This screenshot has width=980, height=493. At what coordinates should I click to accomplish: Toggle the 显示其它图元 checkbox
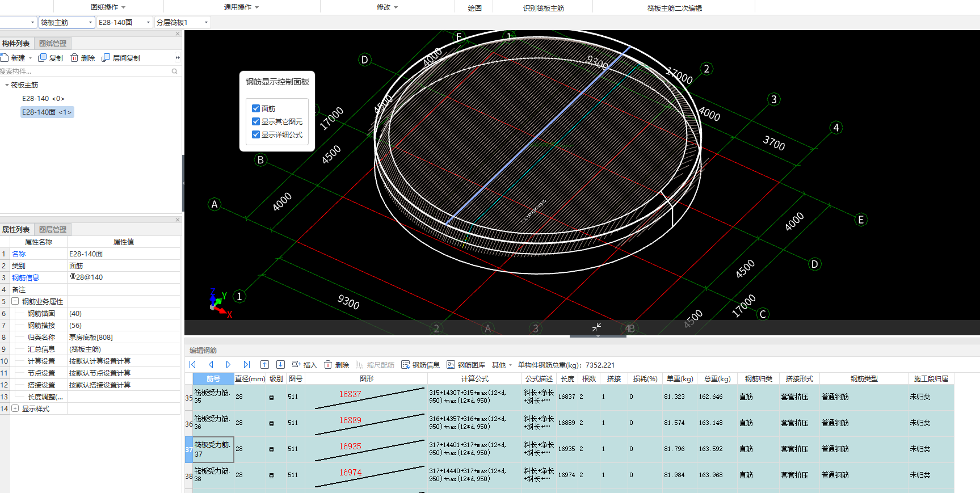256,121
